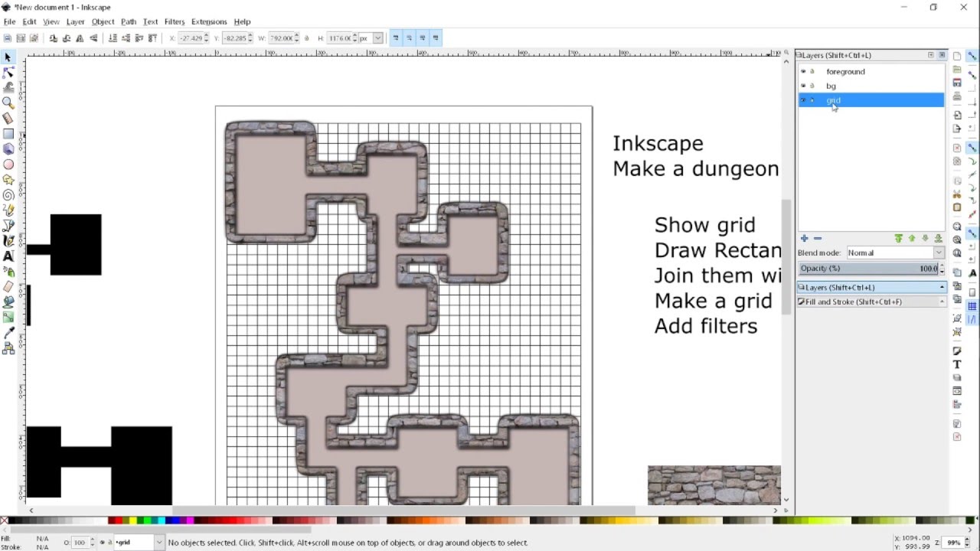Select the Ellipse circle tool
The width and height of the screenshot is (980, 551).
[x=8, y=165]
